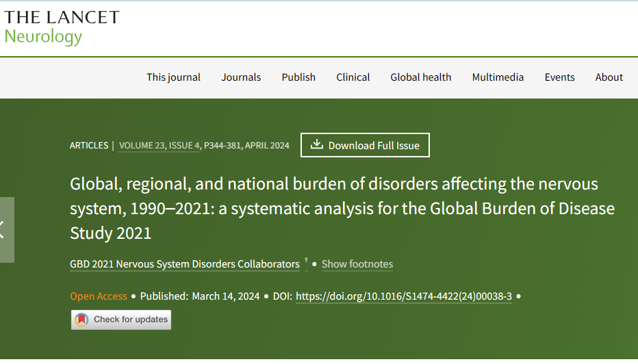Select the Open Access label

pos(99,296)
